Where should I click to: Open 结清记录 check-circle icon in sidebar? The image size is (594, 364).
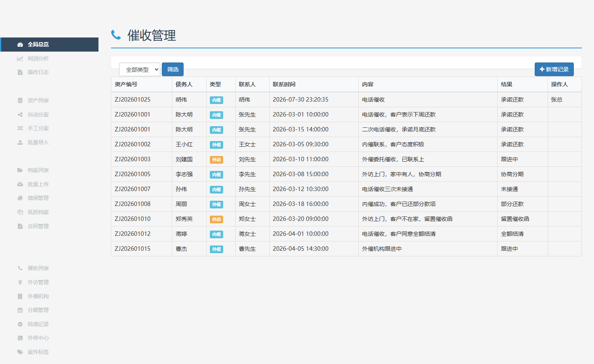click(20, 324)
